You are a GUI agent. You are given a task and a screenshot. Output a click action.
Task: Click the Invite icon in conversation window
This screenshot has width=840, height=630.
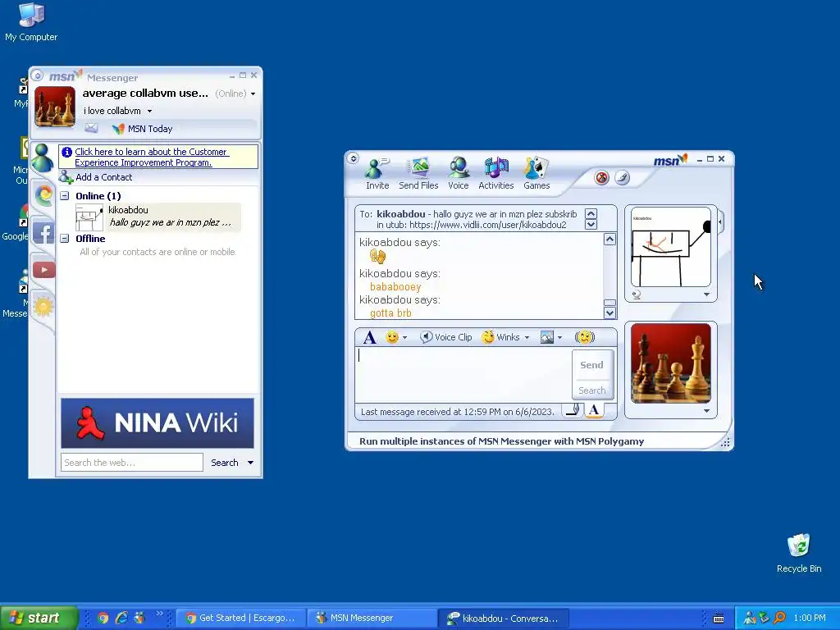[x=377, y=174]
